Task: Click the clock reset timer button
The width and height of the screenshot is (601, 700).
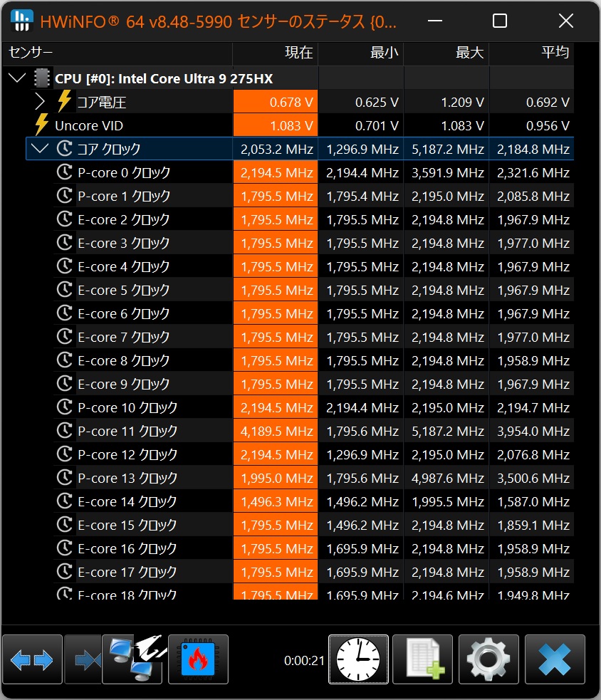Action: coord(359,659)
